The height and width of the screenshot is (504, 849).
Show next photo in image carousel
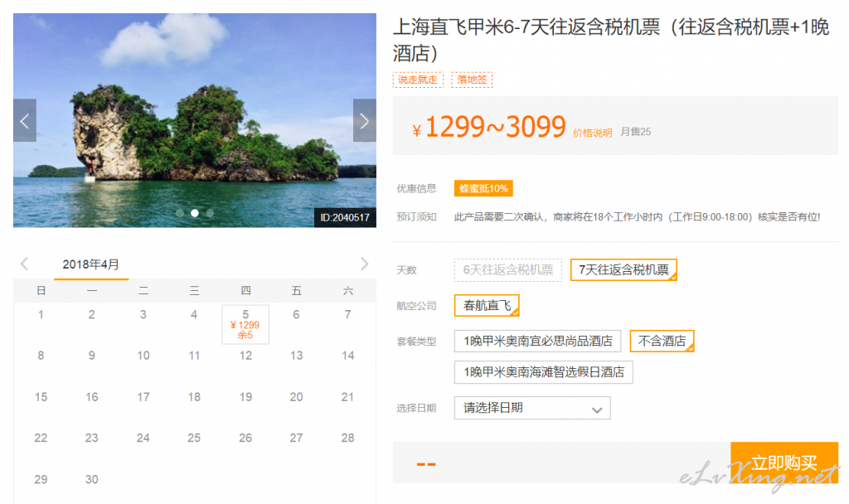coord(365,120)
